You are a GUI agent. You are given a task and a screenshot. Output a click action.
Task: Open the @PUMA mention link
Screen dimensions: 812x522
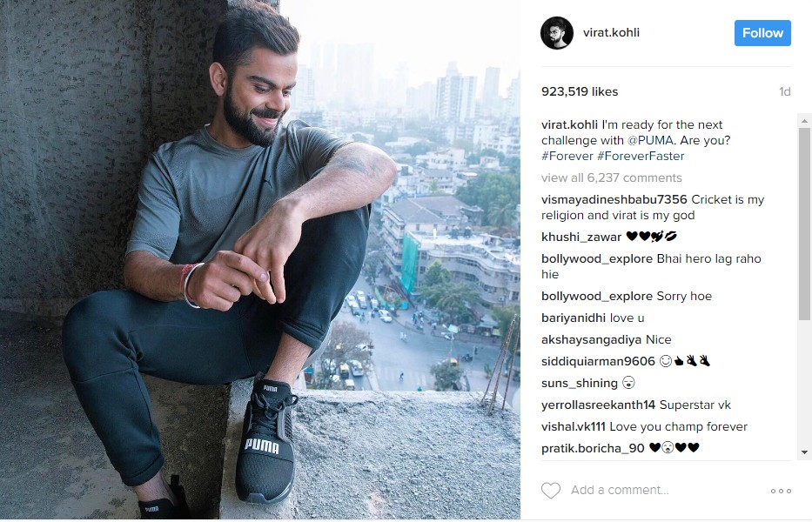tap(650, 140)
